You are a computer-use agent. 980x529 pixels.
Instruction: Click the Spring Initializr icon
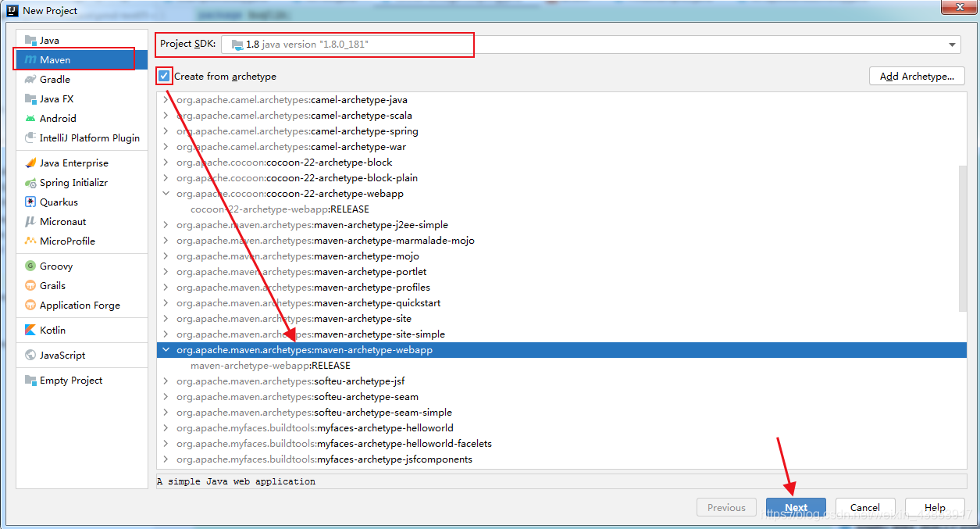pyautogui.click(x=30, y=182)
